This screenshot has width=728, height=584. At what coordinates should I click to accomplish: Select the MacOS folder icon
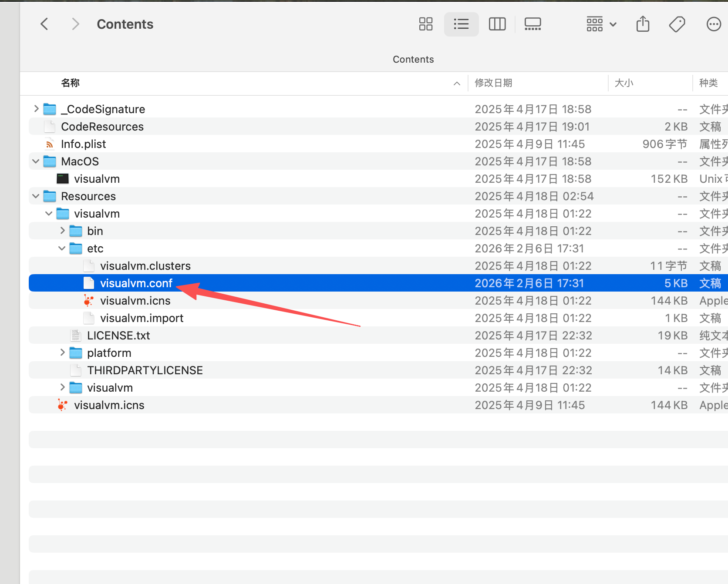pos(50,161)
